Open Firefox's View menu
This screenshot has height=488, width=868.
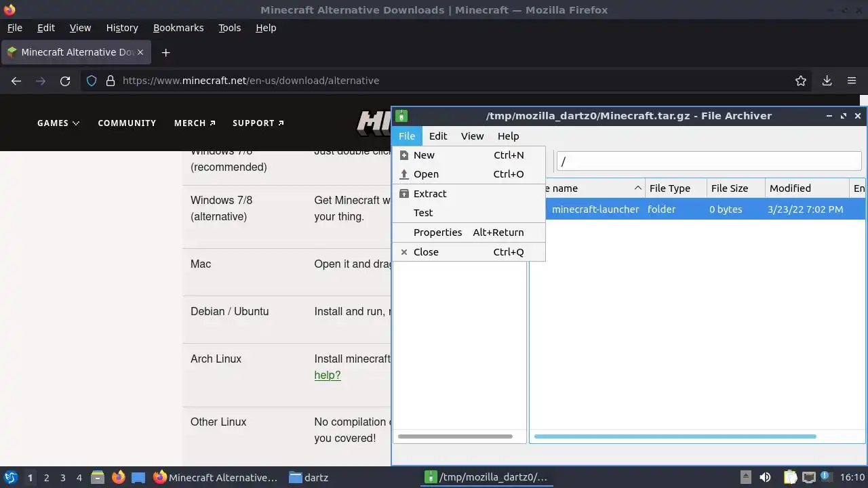click(x=80, y=28)
